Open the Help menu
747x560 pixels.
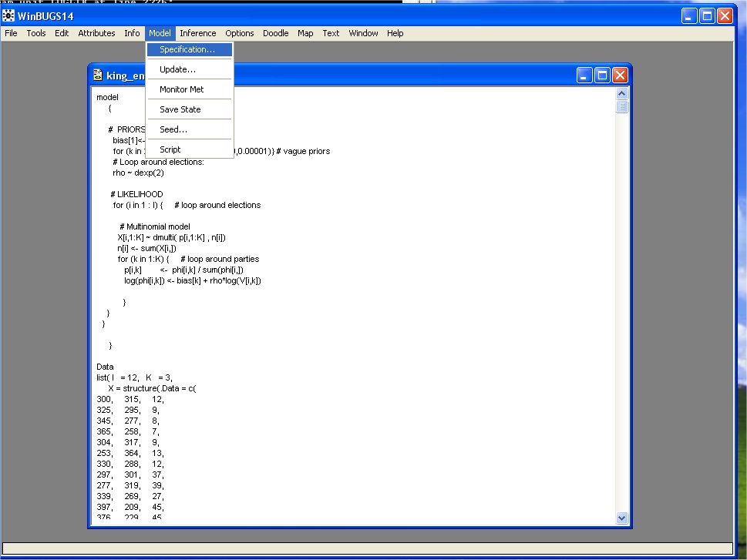click(395, 33)
